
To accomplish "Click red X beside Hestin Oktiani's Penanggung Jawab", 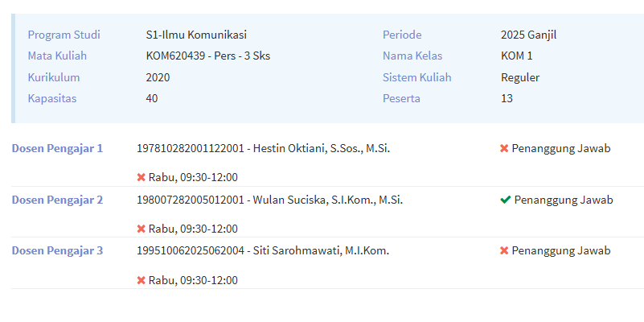I will (504, 148).
